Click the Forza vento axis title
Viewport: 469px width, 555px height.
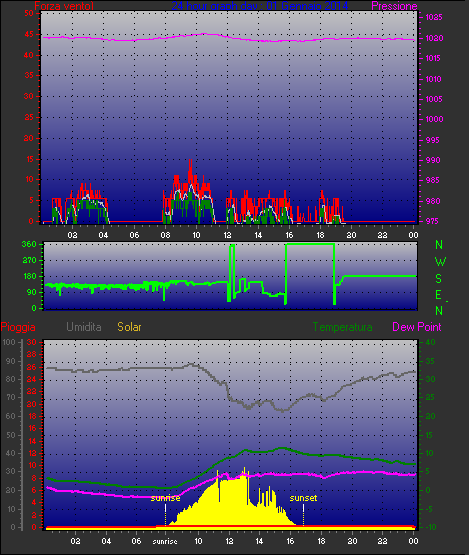coord(64,6)
